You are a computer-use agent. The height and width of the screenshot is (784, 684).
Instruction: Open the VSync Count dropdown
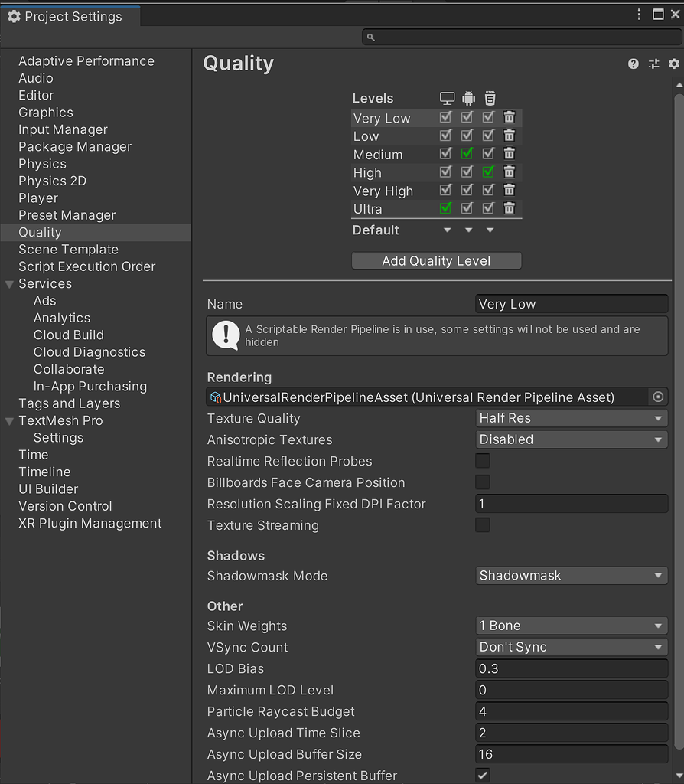[x=571, y=647]
